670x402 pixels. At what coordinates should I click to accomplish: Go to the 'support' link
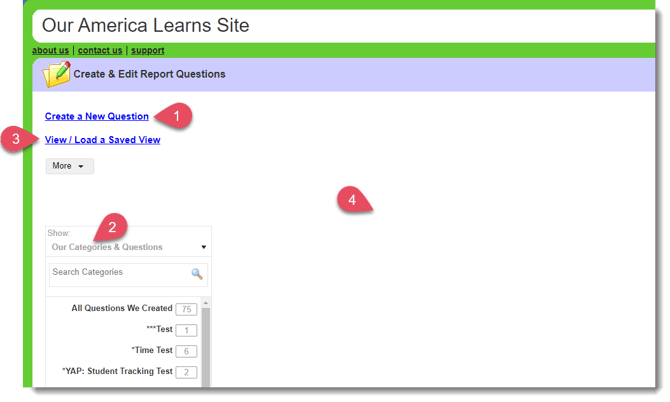point(147,50)
